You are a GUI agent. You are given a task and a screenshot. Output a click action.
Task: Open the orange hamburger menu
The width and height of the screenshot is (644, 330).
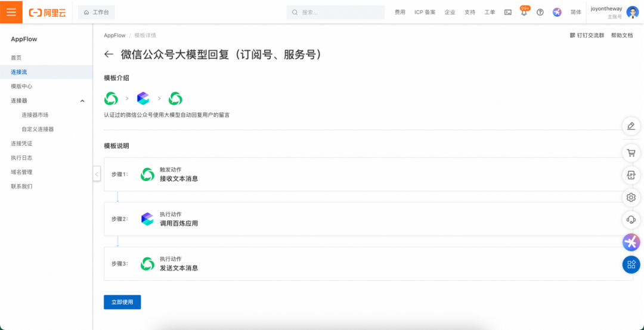[11, 12]
